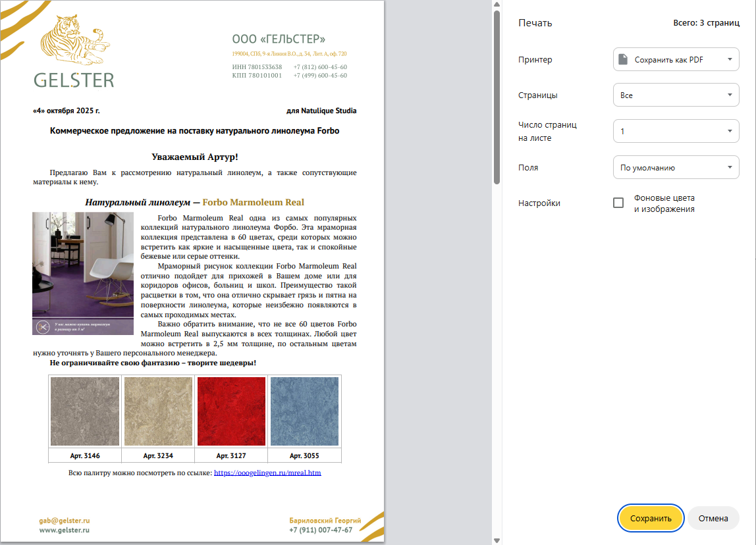The image size is (756, 545).
Task: Open the Принтер dropdown Сохранить как PDF
Action: tap(676, 59)
